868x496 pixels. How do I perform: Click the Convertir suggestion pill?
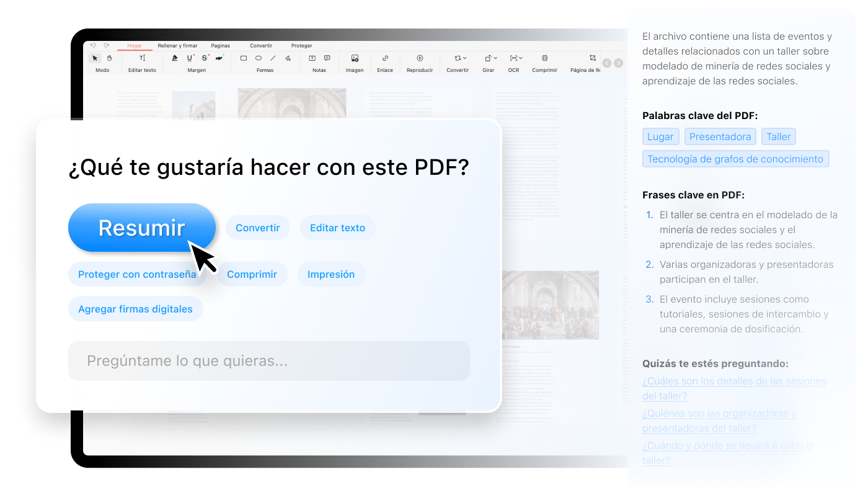point(258,228)
